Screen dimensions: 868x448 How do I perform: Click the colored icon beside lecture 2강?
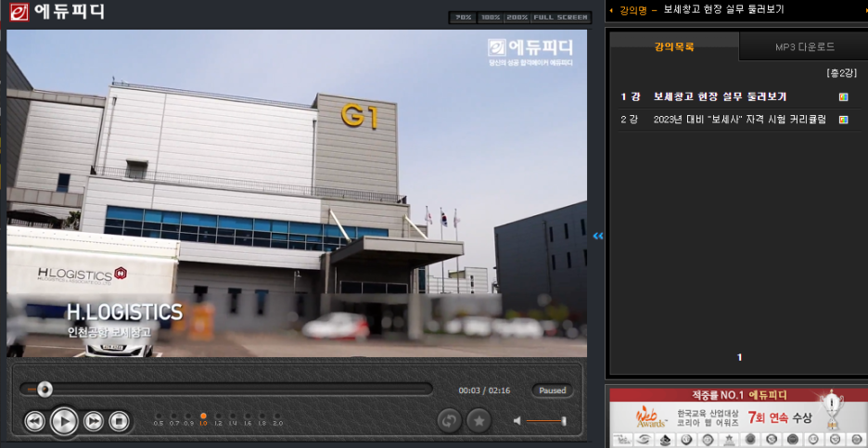(x=843, y=119)
